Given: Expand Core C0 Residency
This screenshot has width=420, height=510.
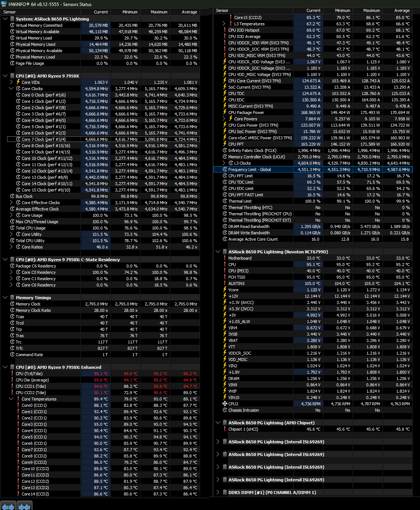Looking at the screenshot, I should click(x=11, y=272).
